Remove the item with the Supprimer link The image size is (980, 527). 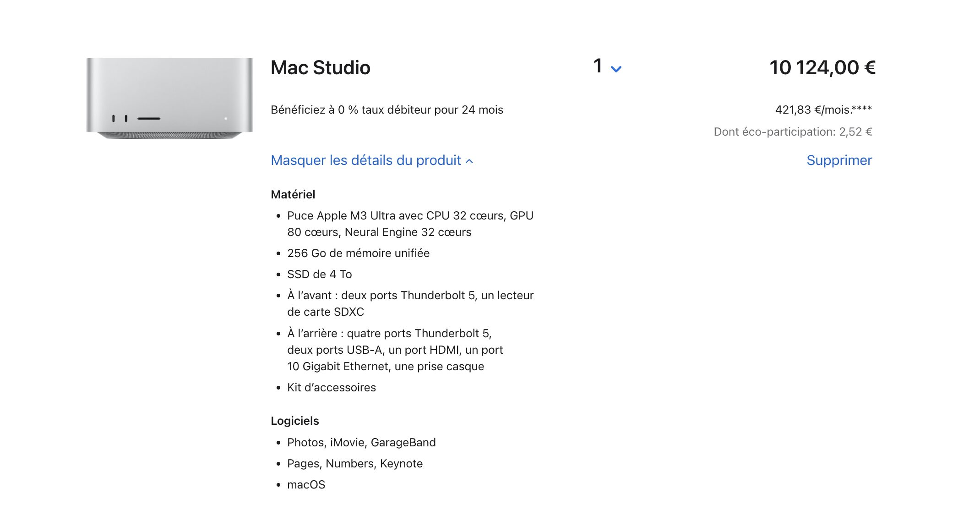839,160
